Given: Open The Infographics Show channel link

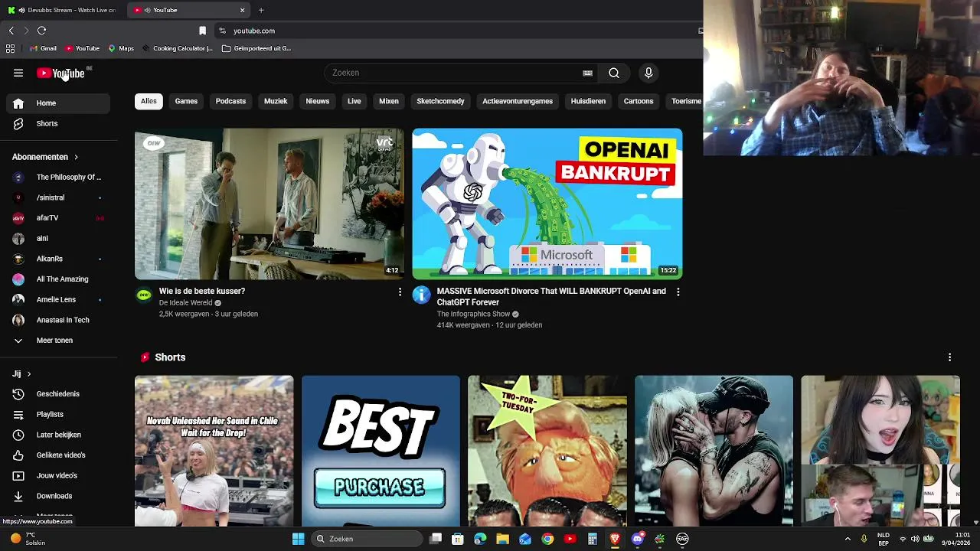Looking at the screenshot, I should coord(473,314).
